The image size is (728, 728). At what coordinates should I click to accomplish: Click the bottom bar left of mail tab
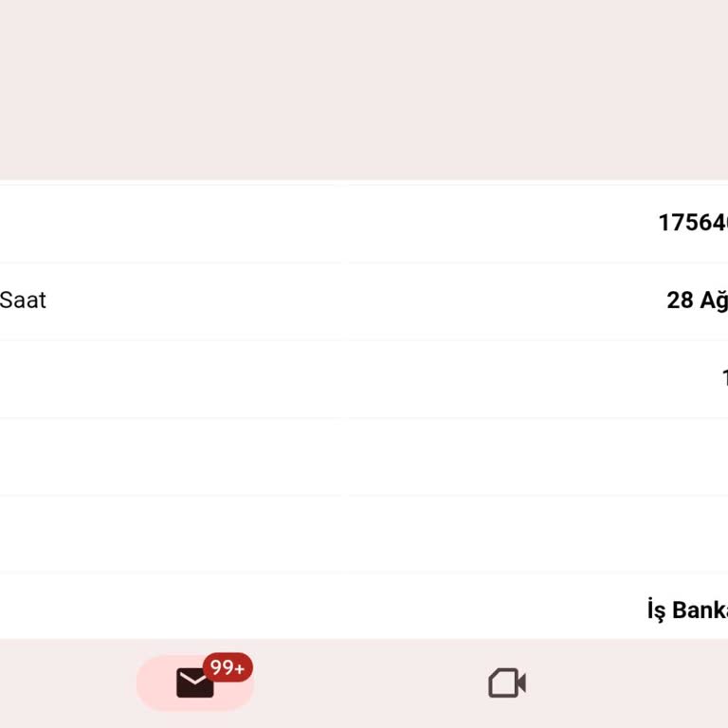coord(66,682)
